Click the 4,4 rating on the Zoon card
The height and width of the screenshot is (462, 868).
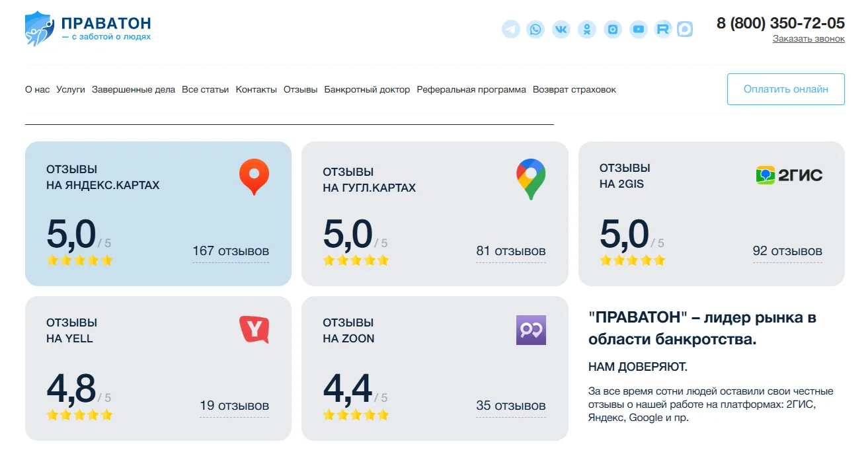(x=348, y=389)
